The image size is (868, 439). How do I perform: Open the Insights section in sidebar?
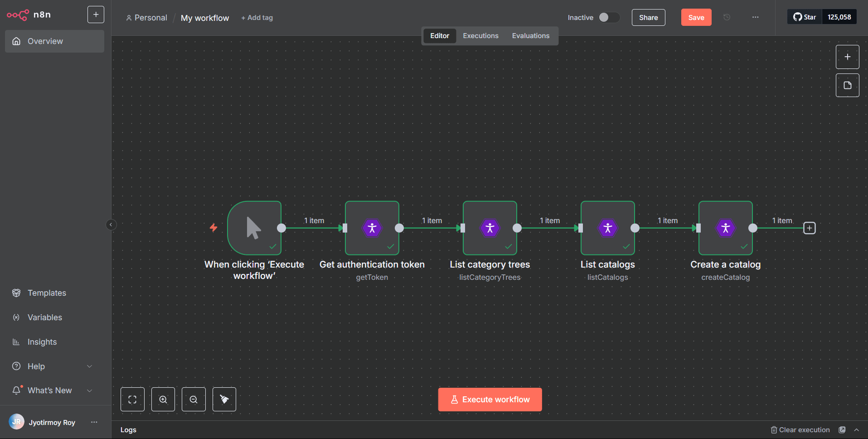(x=42, y=341)
